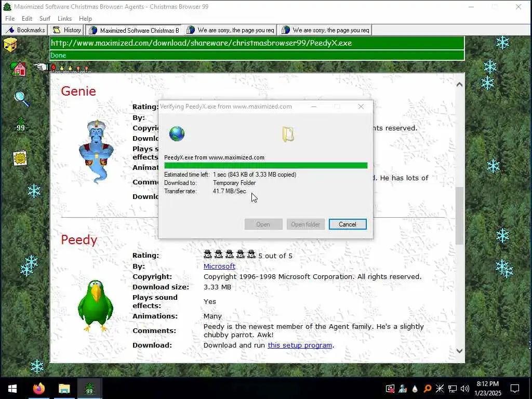The image size is (532, 399).
Task: Click the speaker volume tray icon
Action: tap(465, 389)
